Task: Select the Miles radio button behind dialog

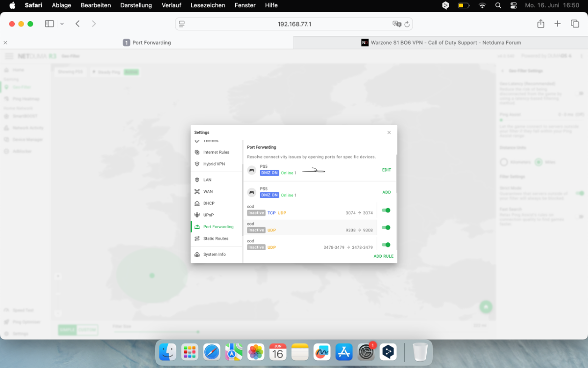Action: click(539, 162)
